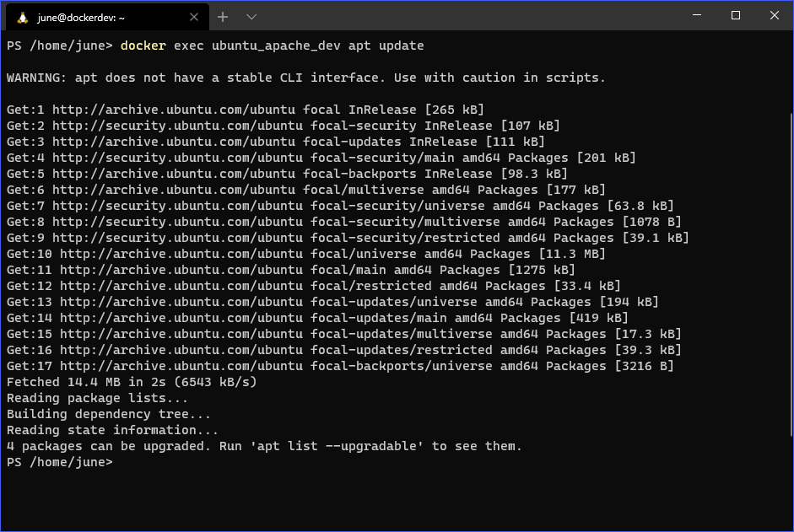Click the Get:8 focal-security/multiverse line
The image size is (794, 532).
click(x=343, y=222)
